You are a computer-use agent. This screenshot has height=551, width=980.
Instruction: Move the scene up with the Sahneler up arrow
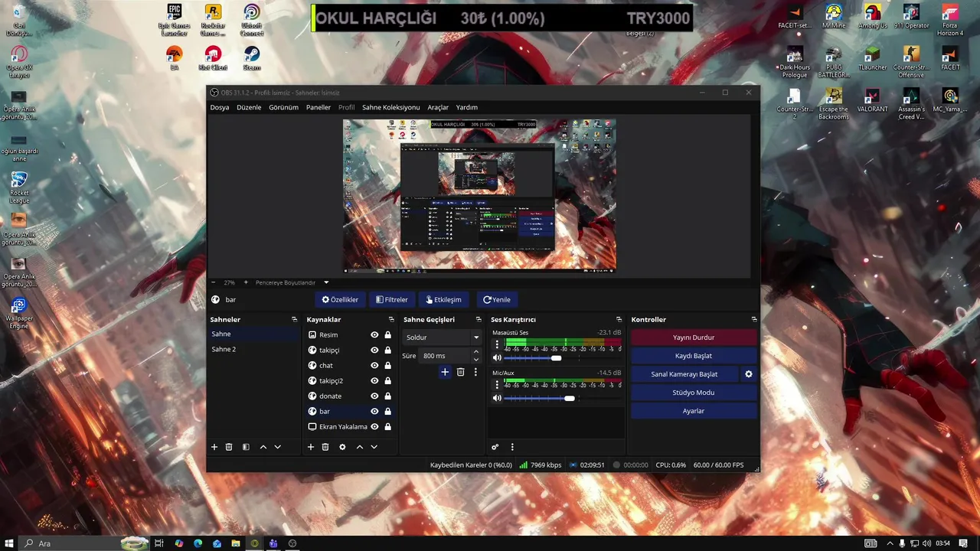pyautogui.click(x=263, y=447)
